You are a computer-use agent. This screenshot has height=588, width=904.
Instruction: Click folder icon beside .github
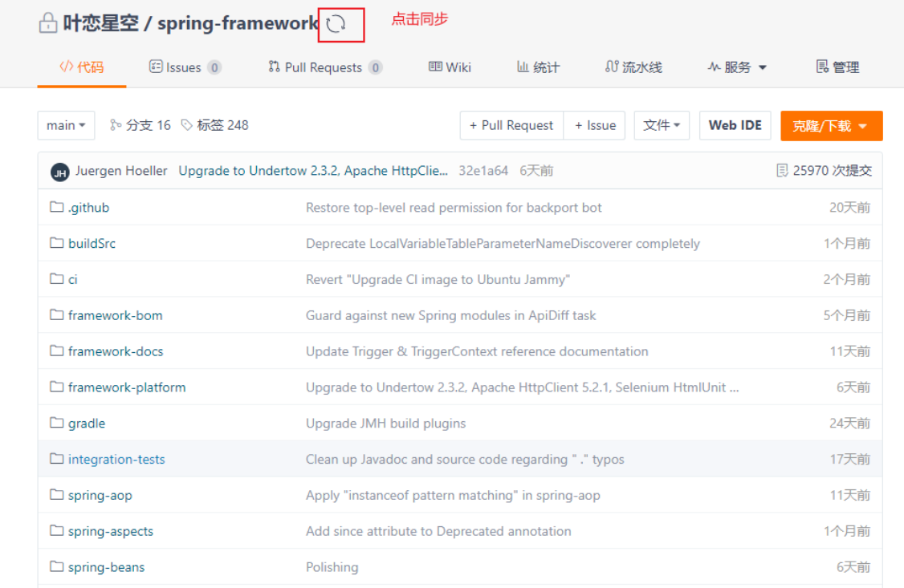[56, 207]
